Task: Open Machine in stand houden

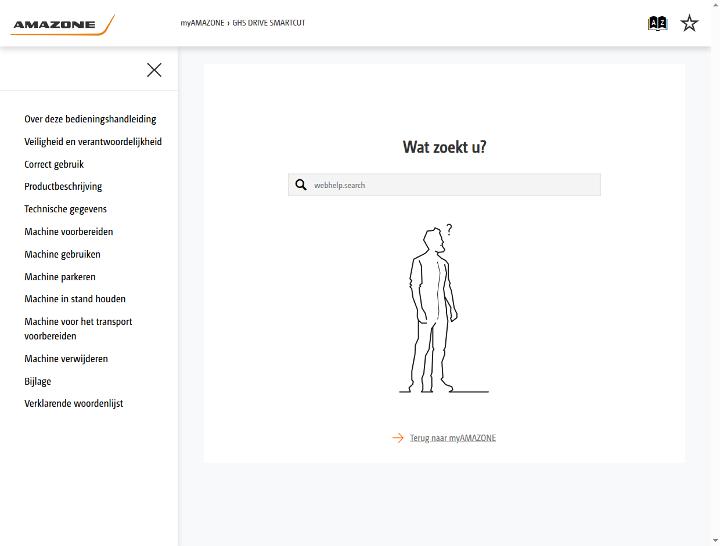Action: click(x=75, y=298)
